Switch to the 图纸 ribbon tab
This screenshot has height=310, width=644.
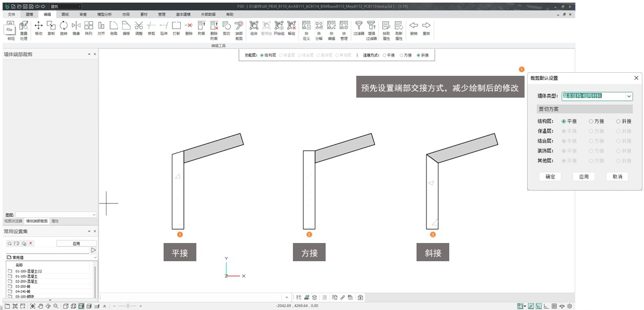65,15
